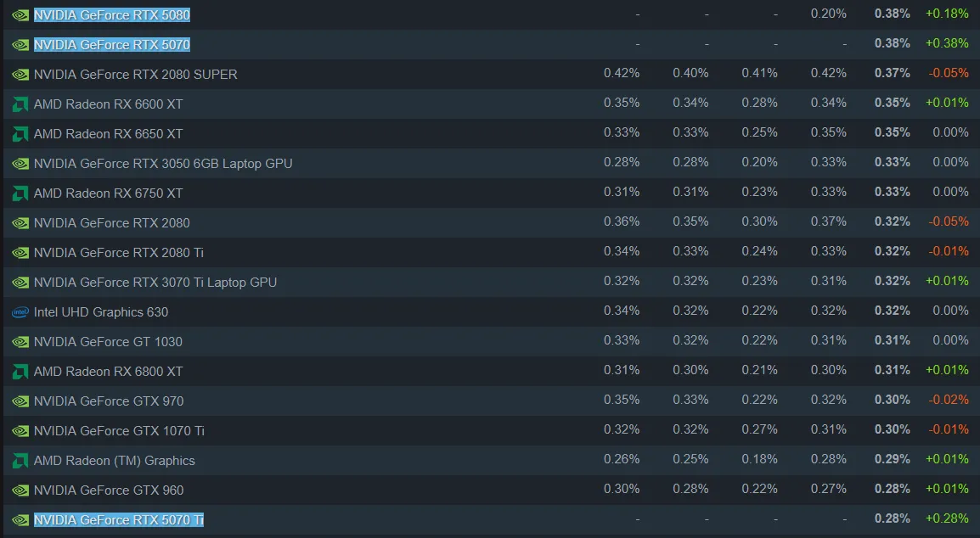This screenshot has width=980, height=538.
Task: Click the AMD logo beside Radeon RX 6750 XT
Action: (x=20, y=193)
